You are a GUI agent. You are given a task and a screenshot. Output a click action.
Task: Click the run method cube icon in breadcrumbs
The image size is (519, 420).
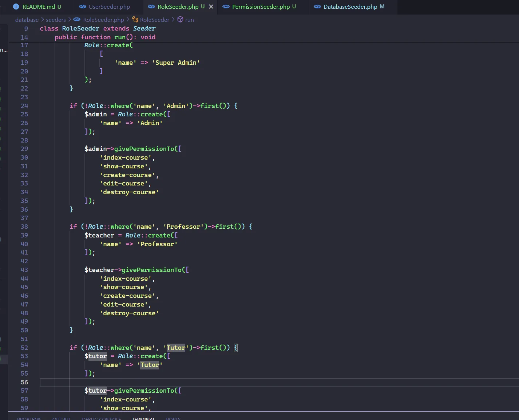[x=180, y=20]
